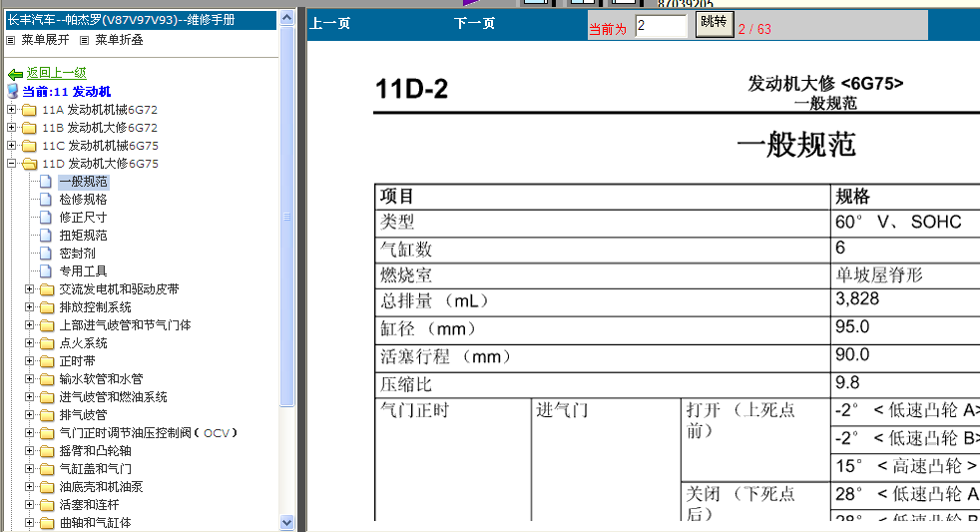This screenshot has width=980, height=532.
Task: Click the folder icon for 11B 发动机大修6G72
Action: click(29, 128)
